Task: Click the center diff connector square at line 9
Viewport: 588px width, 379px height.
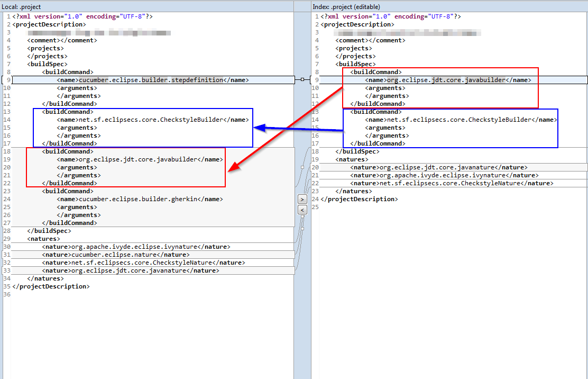Action: (x=302, y=79)
